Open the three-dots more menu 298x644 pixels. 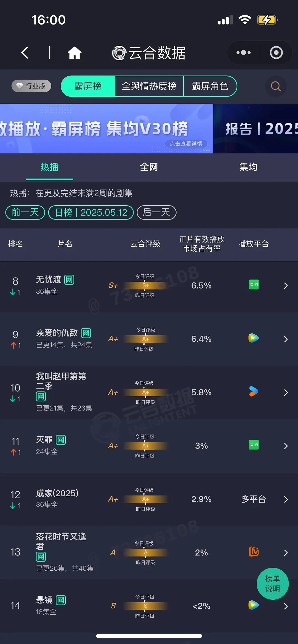click(x=243, y=53)
